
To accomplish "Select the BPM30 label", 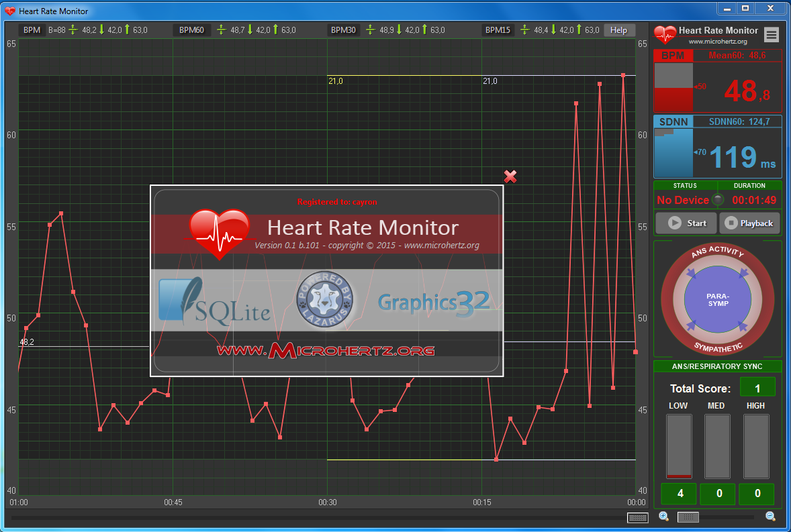I will (344, 30).
